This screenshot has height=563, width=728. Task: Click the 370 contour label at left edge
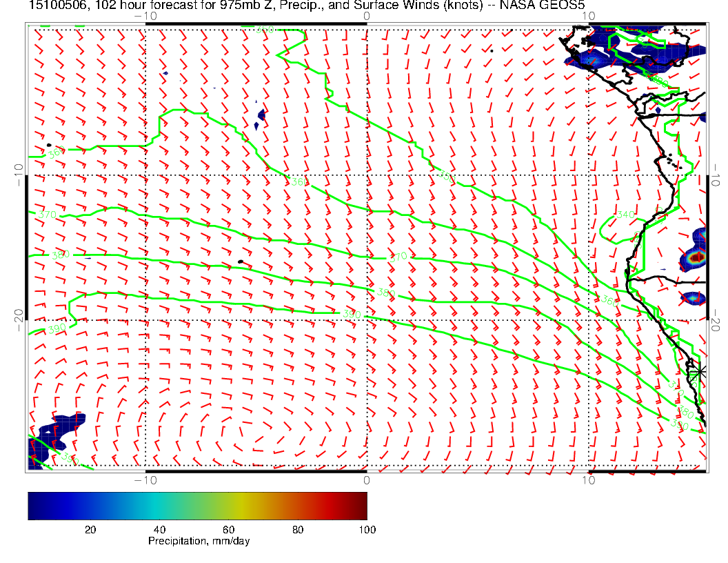coord(47,215)
